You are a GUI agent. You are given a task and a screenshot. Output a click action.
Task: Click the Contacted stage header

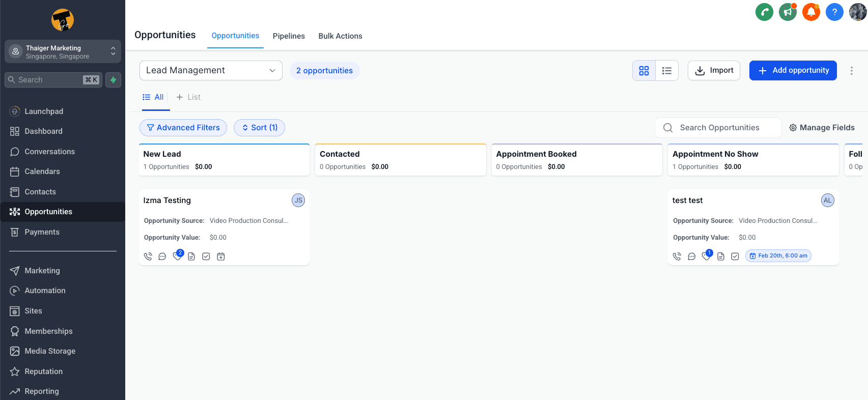click(x=401, y=160)
